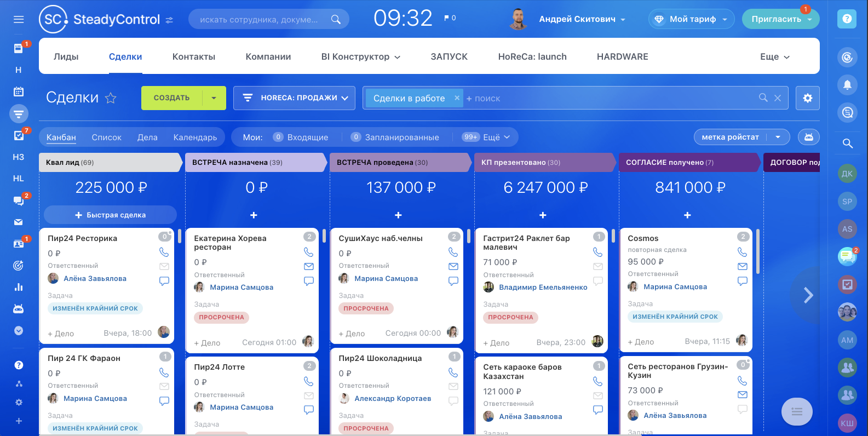Viewport: 868px width, 436px height.
Task: Click СОЗДАТЬ button
Action: (x=171, y=98)
